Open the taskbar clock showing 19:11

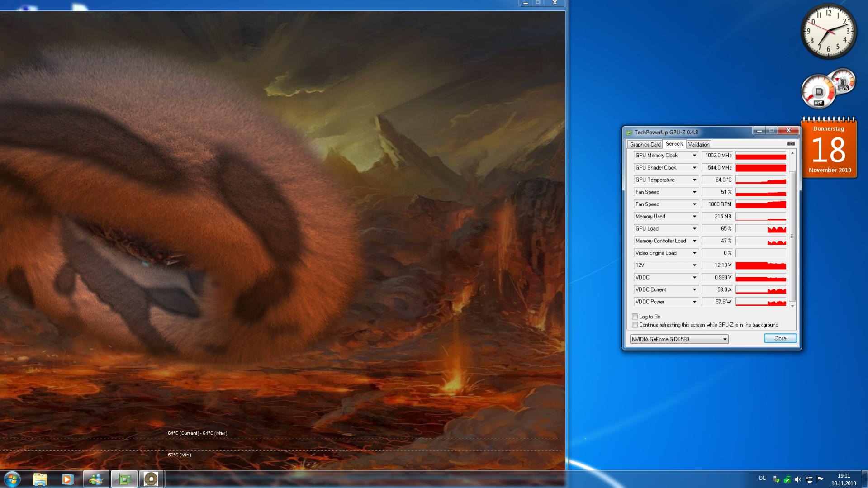(843, 479)
